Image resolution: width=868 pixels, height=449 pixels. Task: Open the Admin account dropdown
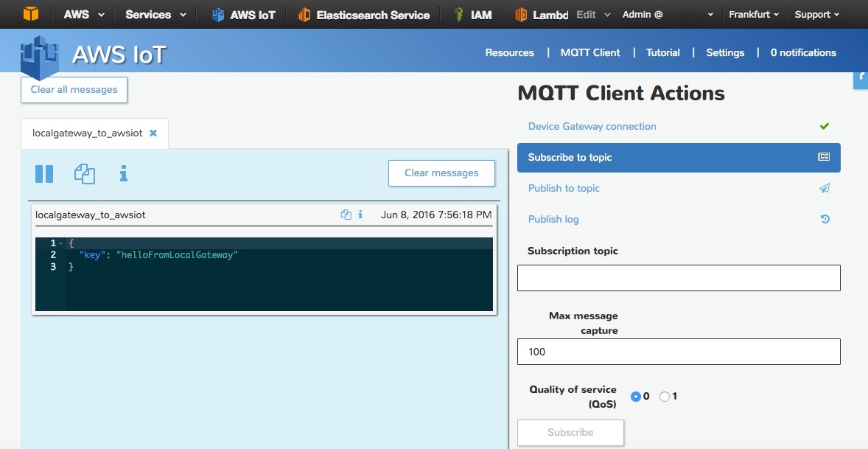pos(668,15)
